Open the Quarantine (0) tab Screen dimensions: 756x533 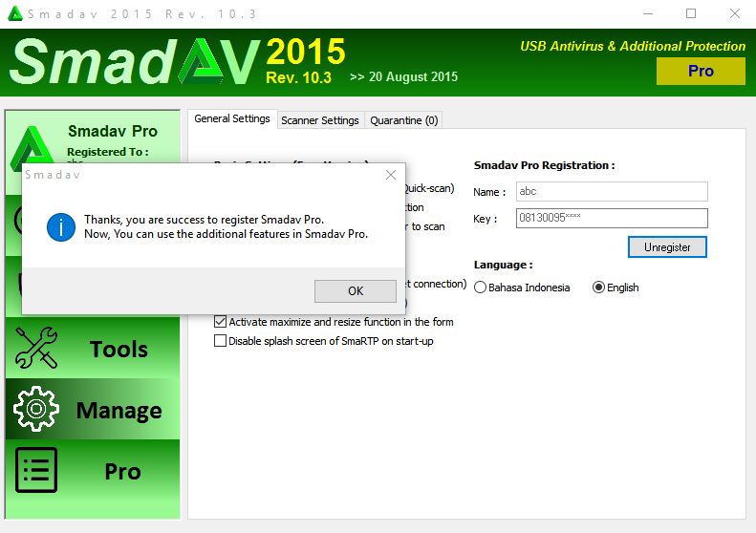[x=404, y=120]
